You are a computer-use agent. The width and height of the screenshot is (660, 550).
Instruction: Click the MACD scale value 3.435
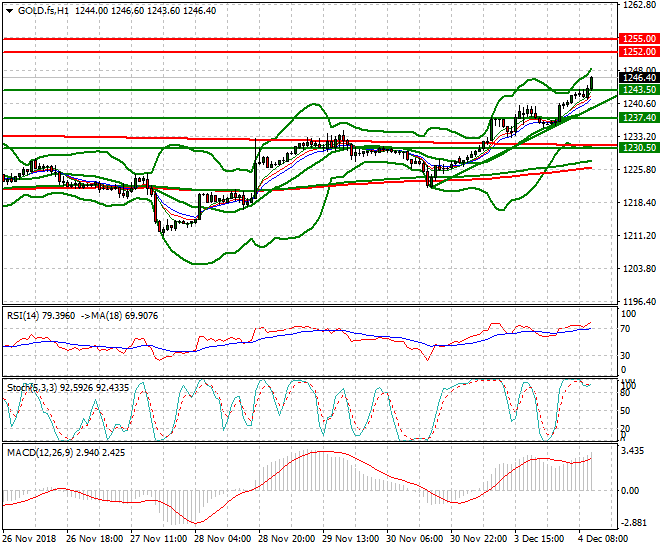[633, 451]
